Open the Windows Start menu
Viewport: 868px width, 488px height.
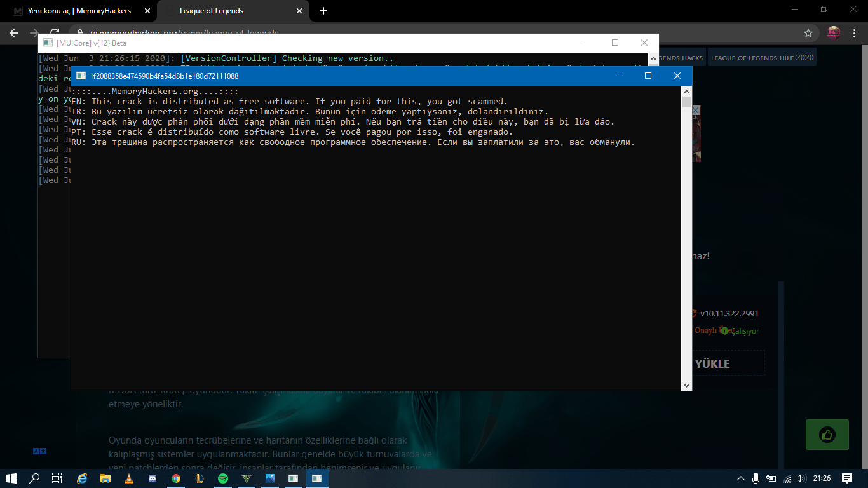(x=11, y=478)
